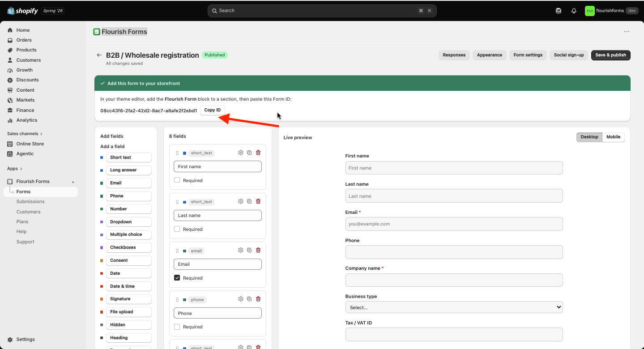Click the Copy ID button
Image resolution: width=644 pixels, height=349 pixels.
coord(213,110)
